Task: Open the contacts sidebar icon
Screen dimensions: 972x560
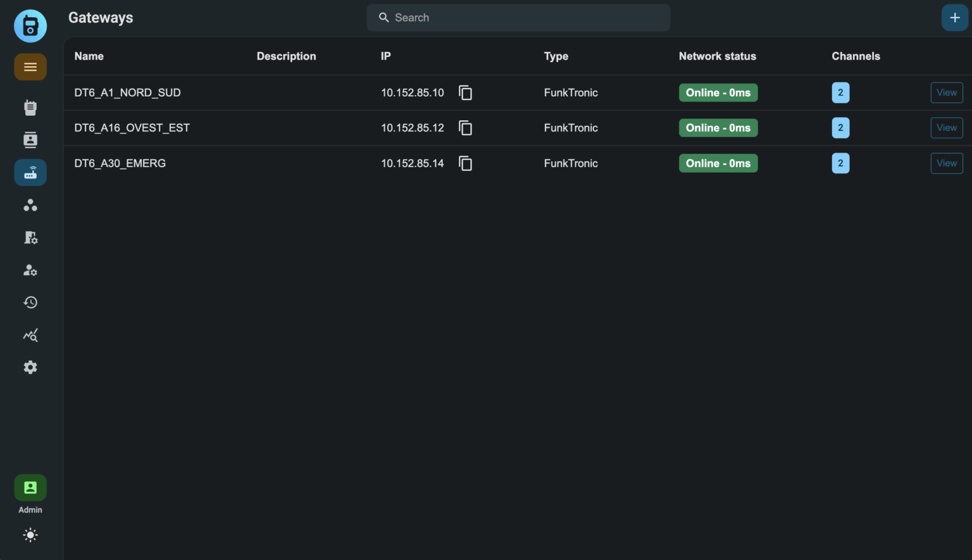Action: (30, 140)
